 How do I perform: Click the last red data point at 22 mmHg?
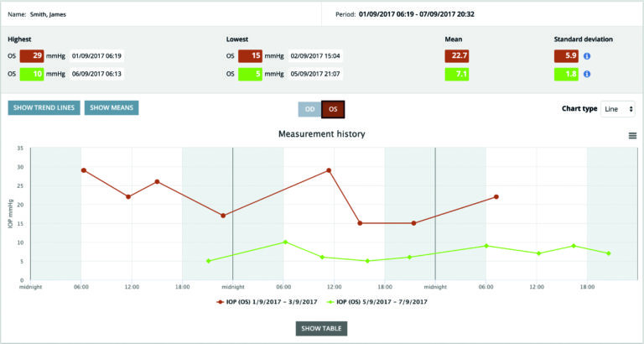pos(496,197)
